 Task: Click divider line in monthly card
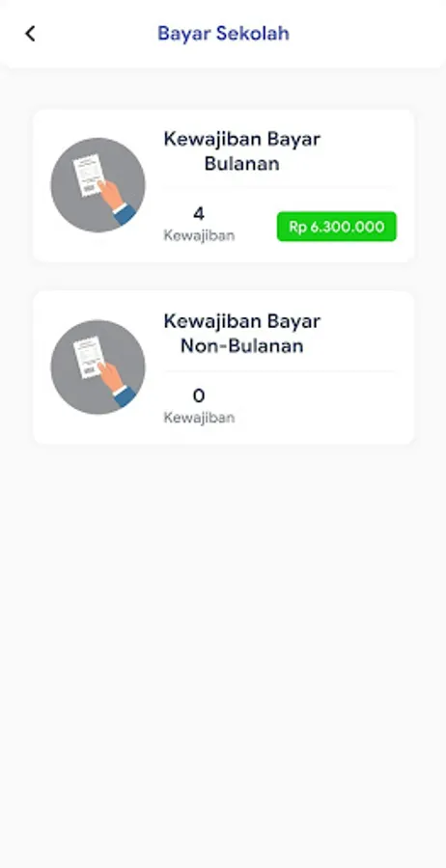click(x=280, y=188)
